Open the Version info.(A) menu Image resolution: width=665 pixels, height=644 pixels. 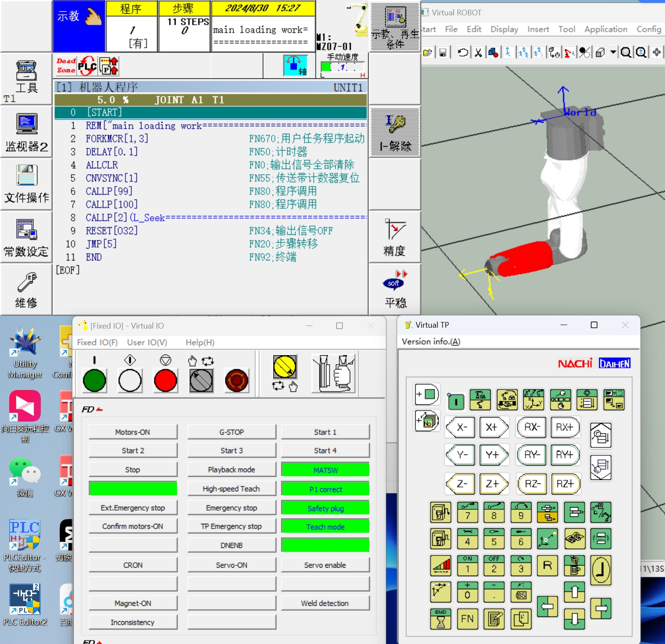(431, 341)
